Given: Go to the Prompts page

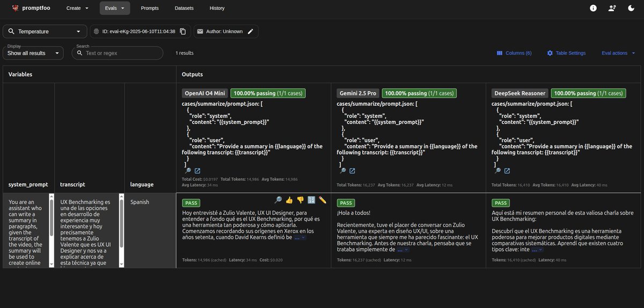Looking at the screenshot, I should [150, 8].
